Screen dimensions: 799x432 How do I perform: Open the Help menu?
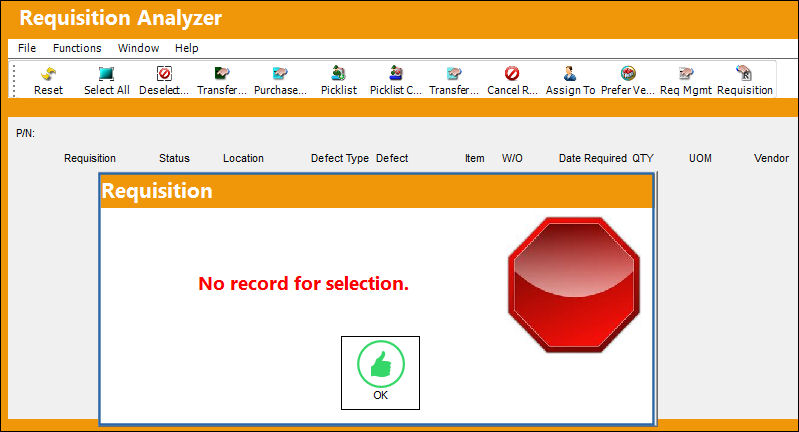[x=187, y=48]
